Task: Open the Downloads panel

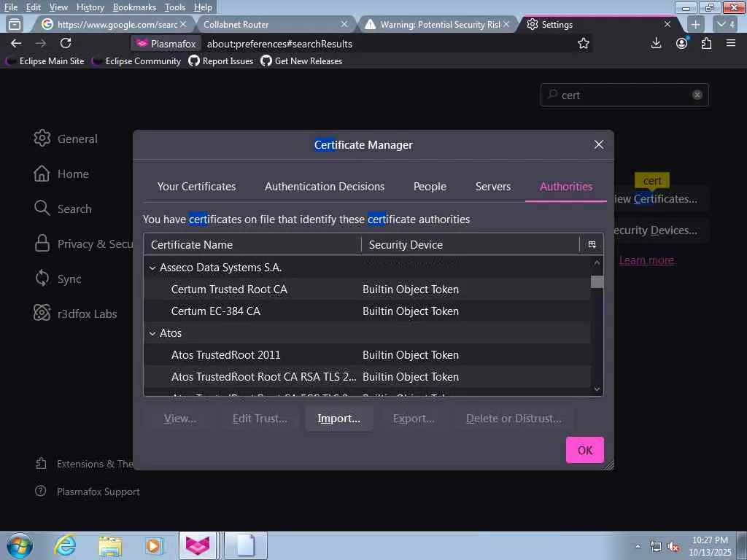Action: [656, 43]
